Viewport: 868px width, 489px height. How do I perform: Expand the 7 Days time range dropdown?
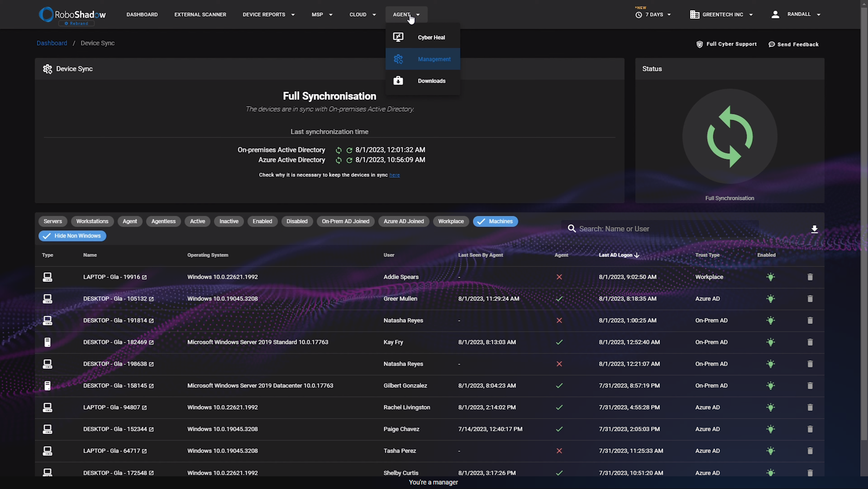pyautogui.click(x=653, y=14)
